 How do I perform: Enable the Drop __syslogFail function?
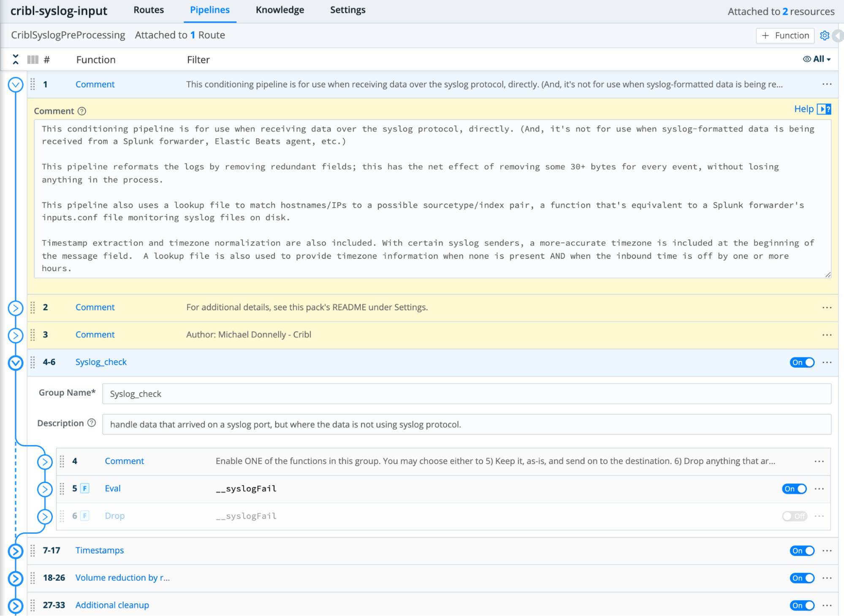794,516
